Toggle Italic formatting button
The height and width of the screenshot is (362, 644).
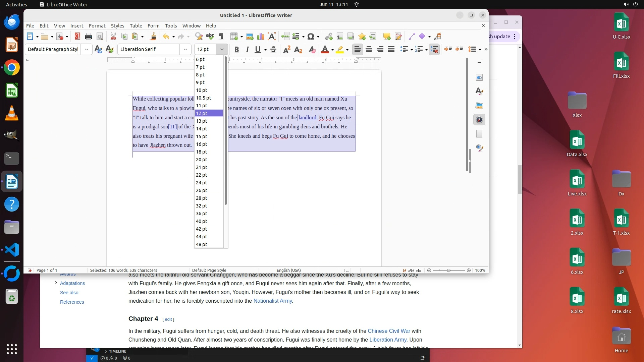247,50
